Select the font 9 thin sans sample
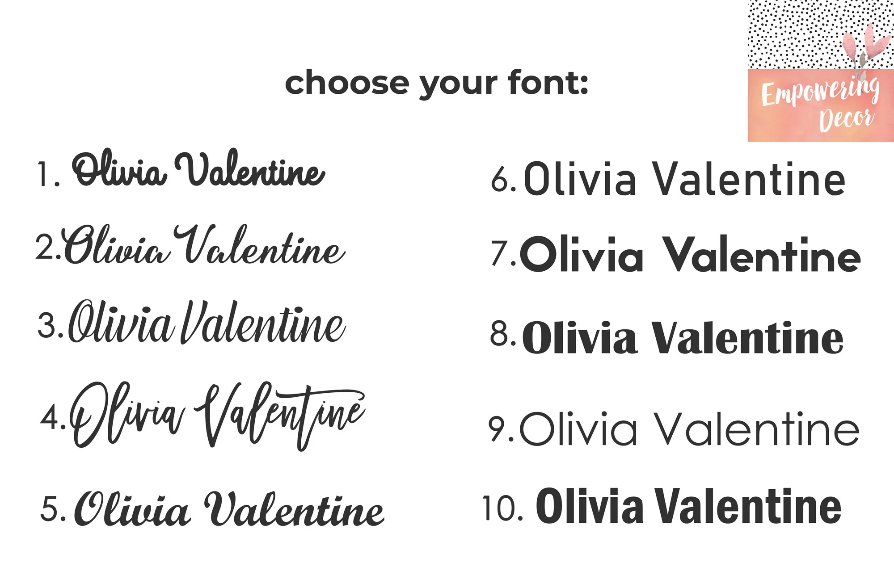Image resolution: width=894 pixels, height=588 pixels. (x=689, y=429)
